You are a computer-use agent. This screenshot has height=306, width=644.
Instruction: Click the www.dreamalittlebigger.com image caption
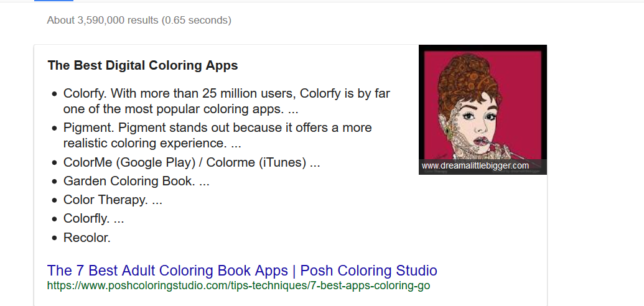[475, 166]
